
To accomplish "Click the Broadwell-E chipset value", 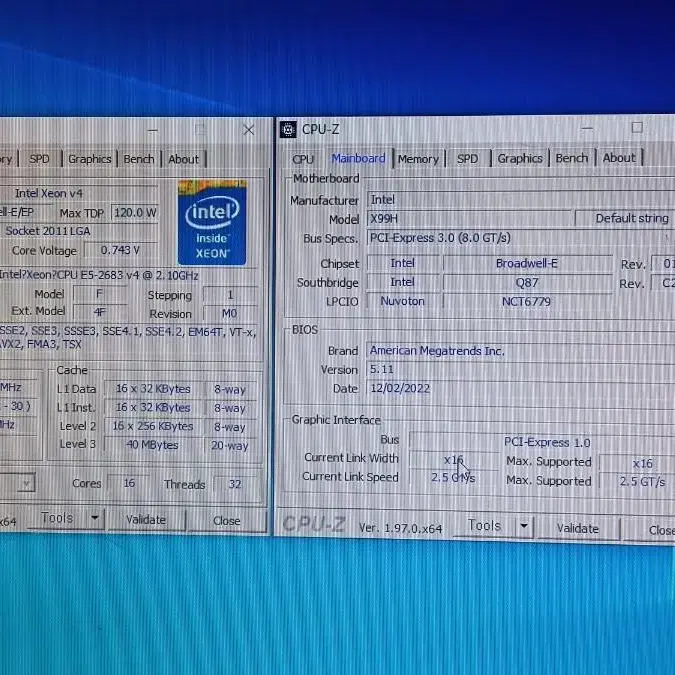I will (527, 263).
